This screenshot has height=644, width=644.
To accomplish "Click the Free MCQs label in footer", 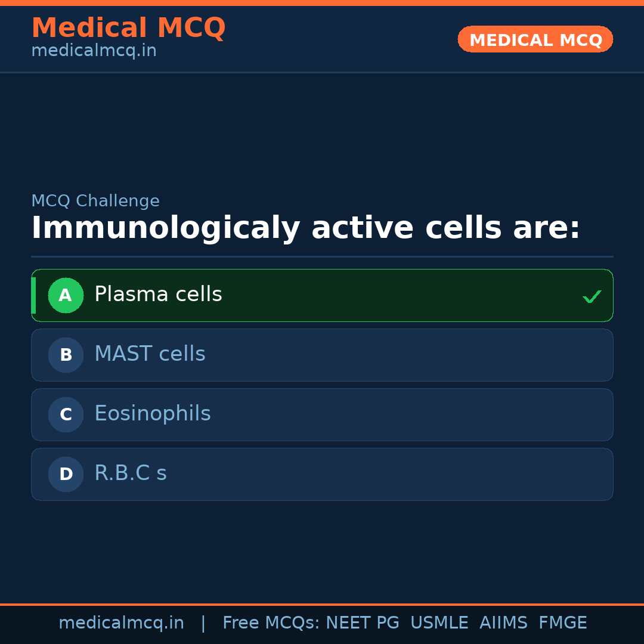I will coord(271,623).
